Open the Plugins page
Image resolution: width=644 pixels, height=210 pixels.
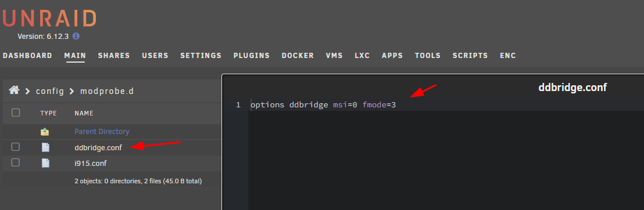pos(251,55)
